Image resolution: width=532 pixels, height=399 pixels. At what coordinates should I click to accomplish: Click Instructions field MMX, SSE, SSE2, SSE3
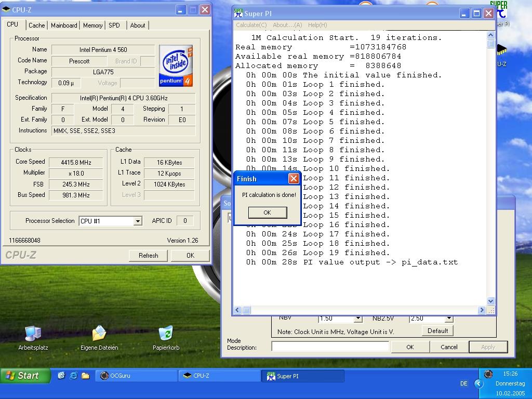pos(124,130)
